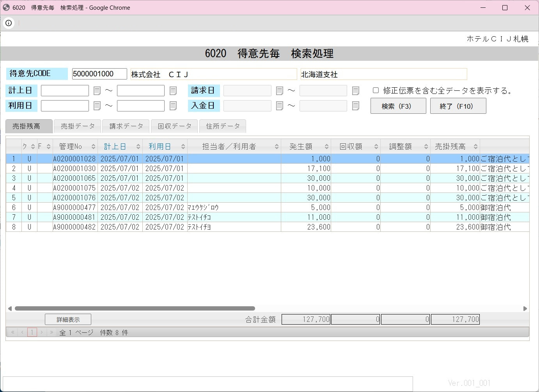Select row with 管理No A0200001030
The image size is (539, 392).
[268, 168]
